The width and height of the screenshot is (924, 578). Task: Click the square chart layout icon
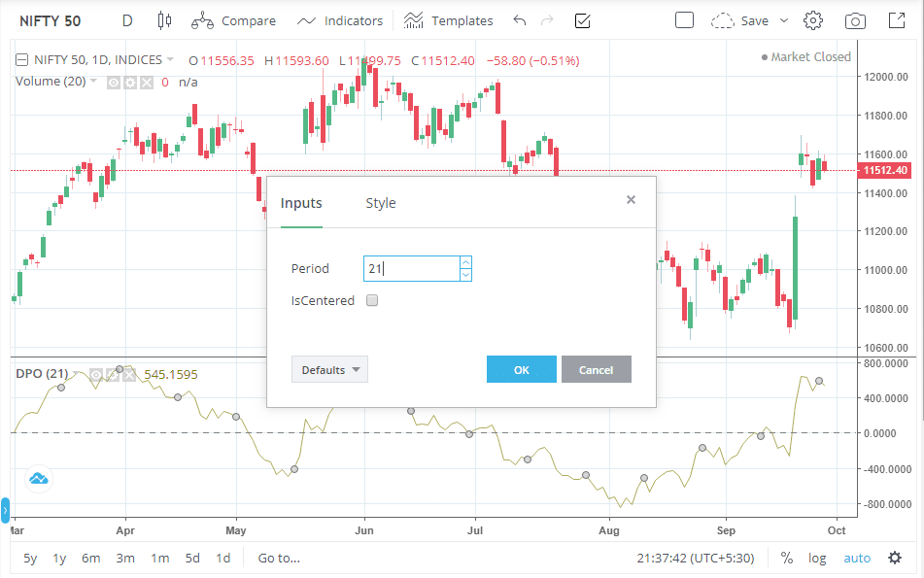pos(684,20)
